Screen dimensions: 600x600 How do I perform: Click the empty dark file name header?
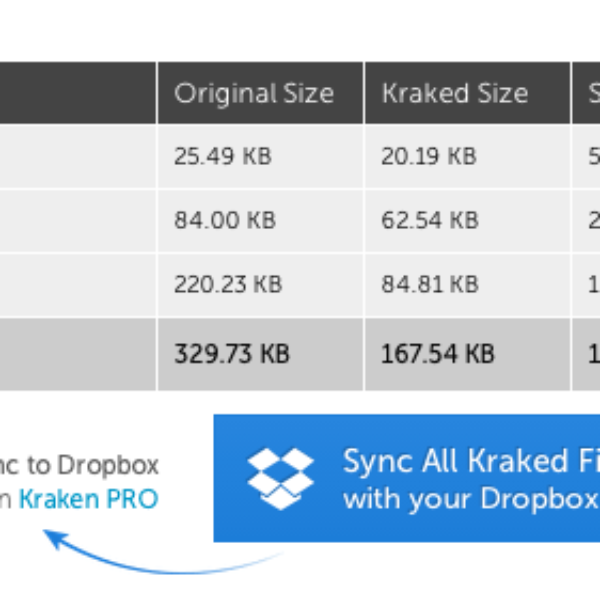tap(78, 93)
